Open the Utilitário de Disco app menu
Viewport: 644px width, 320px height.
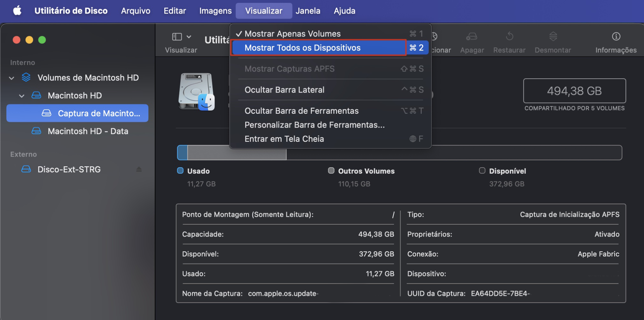click(71, 11)
